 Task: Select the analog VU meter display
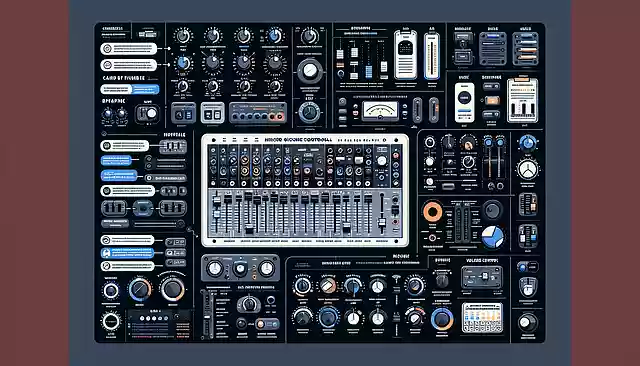380,111
